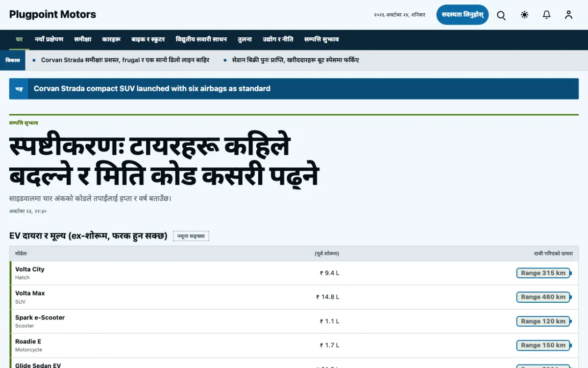Open the उद्योग र नीति nav item
Image resolution: width=588 pixels, height=368 pixels.
[x=278, y=40]
